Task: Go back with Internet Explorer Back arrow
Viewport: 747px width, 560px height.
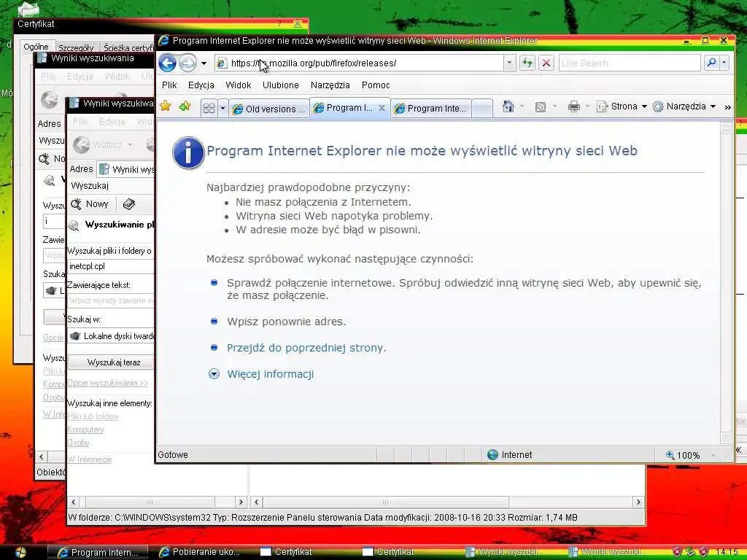Action: pyautogui.click(x=167, y=63)
